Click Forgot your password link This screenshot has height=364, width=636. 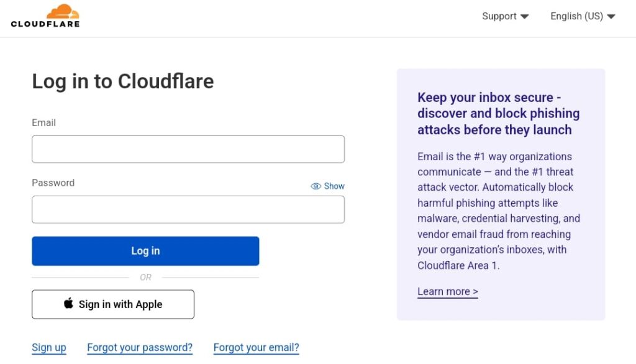tap(140, 347)
